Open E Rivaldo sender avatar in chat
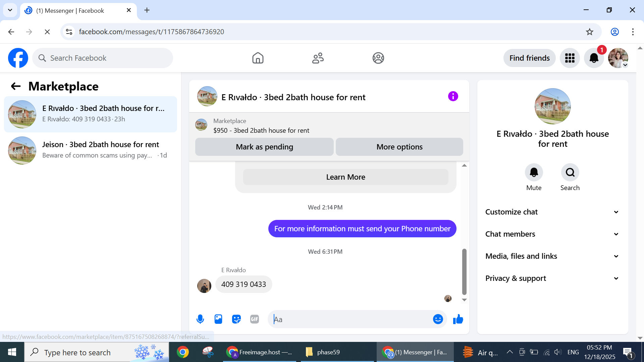The height and width of the screenshot is (362, 644). coord(204,286)
